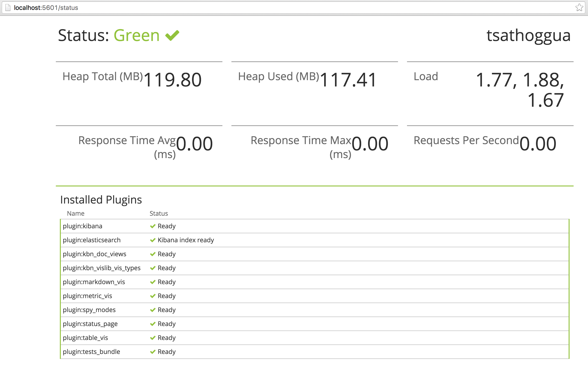The height and width of the screenshot is (367, 588).
Task: Click the Name column header
Action: (x=75, y=214)
